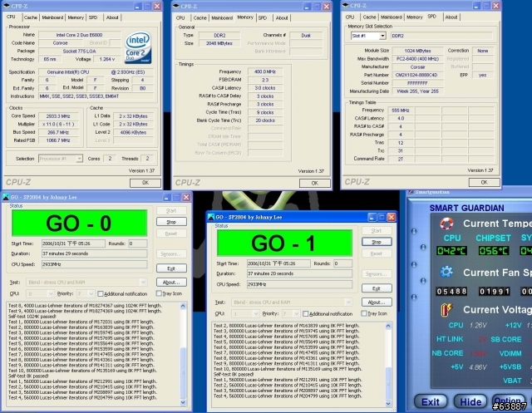532x413 pixels.
Task: Open the CPU dropdown in GO-1 window
Action: pyautogui.click(x=255, y=313)
